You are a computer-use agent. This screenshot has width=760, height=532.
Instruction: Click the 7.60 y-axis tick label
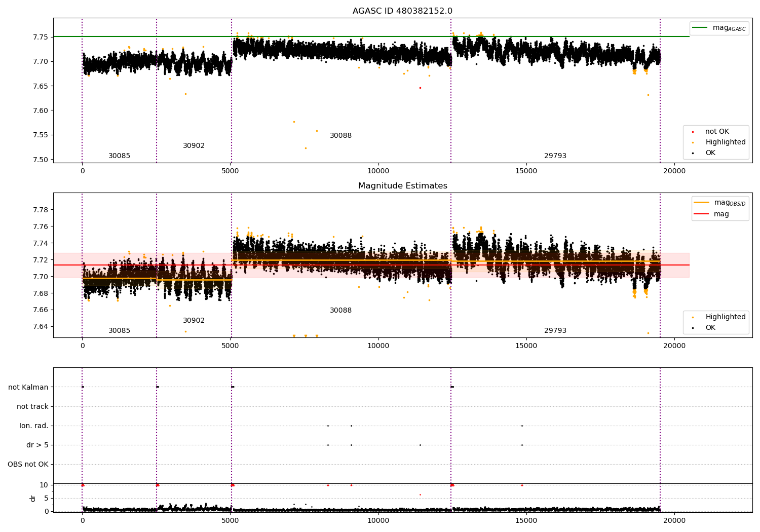tap(41, 111)
